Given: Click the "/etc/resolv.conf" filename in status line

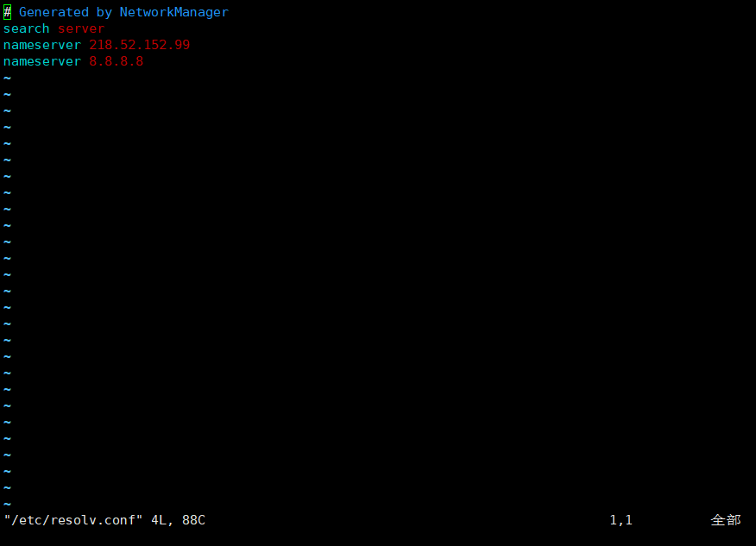Looking at the screenshot, I should 73,520.
